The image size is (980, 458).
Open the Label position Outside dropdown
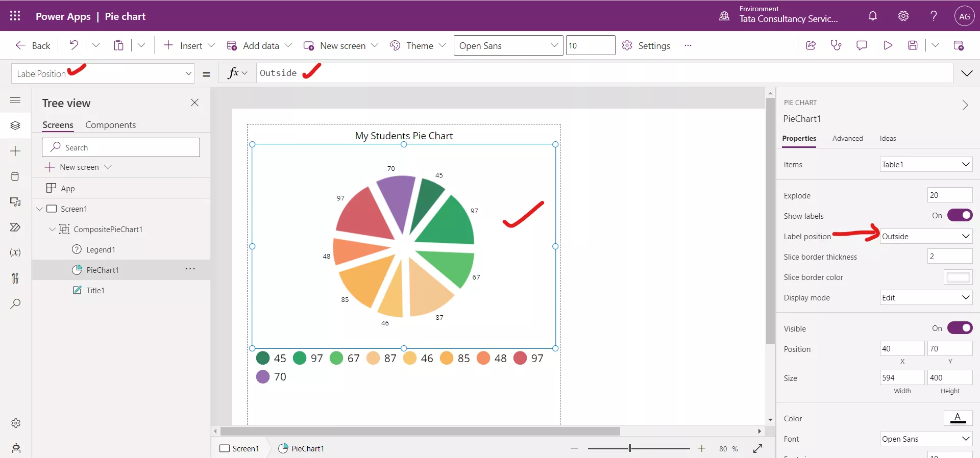(926, 236)
